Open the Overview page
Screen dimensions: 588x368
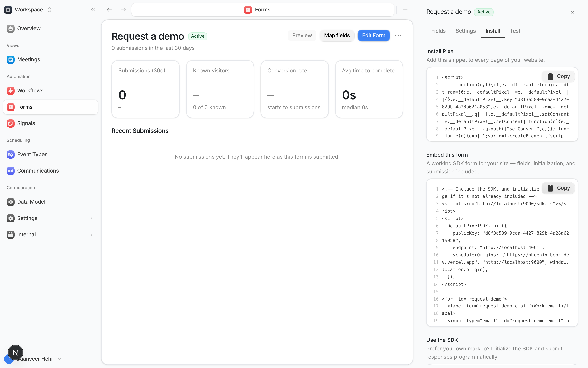click(x=51, y=28)
